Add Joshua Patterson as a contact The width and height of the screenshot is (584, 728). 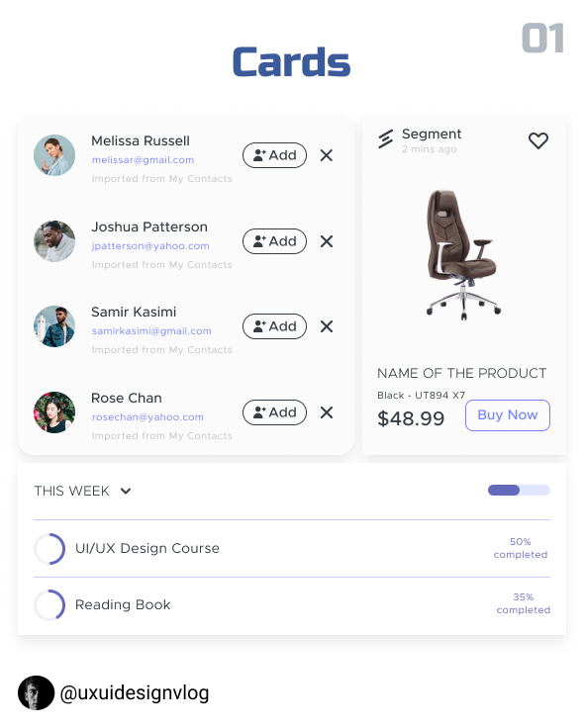coord(274,241)
